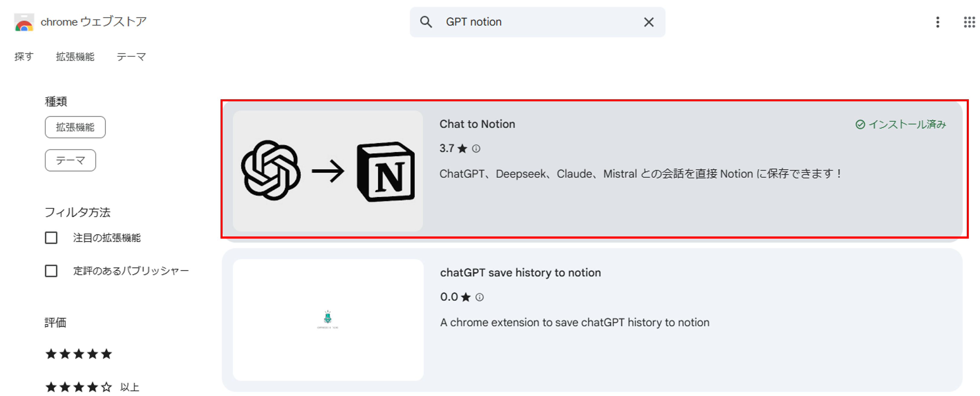Open chatGPT save history to notion listing
Screen dimensions: 980x396
[520, 272]
